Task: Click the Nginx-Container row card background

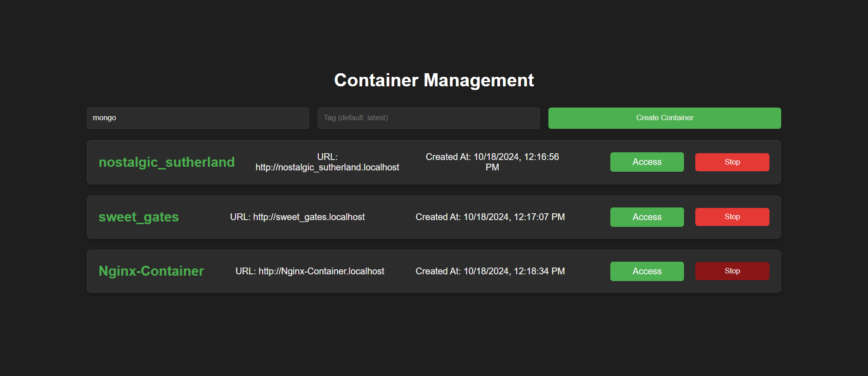Action: (x=434, y=271)
